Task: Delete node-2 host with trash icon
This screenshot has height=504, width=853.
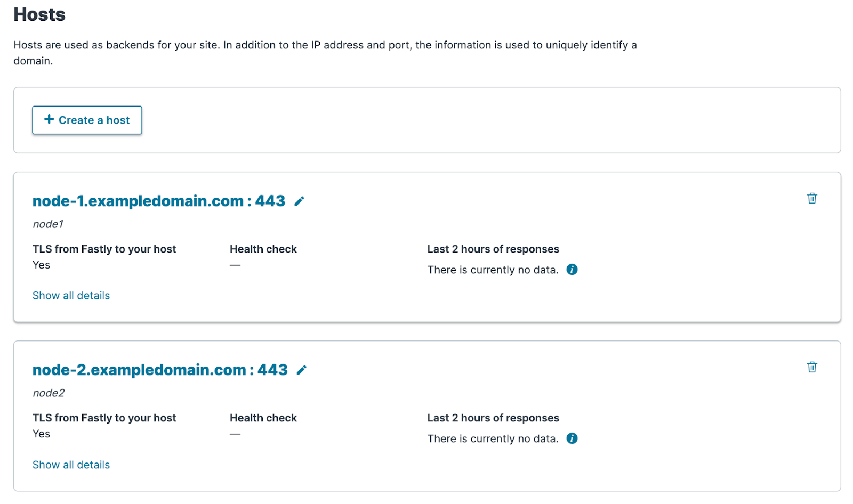Action: (811, 367)
